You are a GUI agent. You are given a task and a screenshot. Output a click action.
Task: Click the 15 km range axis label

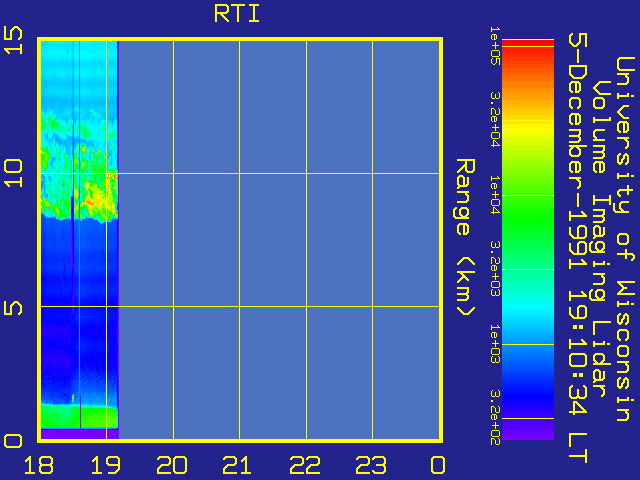pyautogui.click(x=13, y=40)
